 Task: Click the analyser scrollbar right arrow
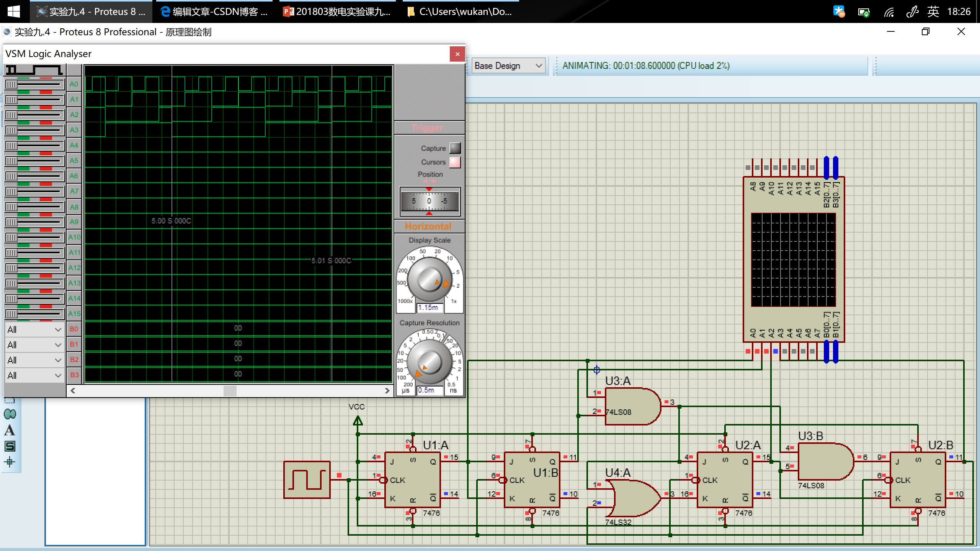[387, 391]
